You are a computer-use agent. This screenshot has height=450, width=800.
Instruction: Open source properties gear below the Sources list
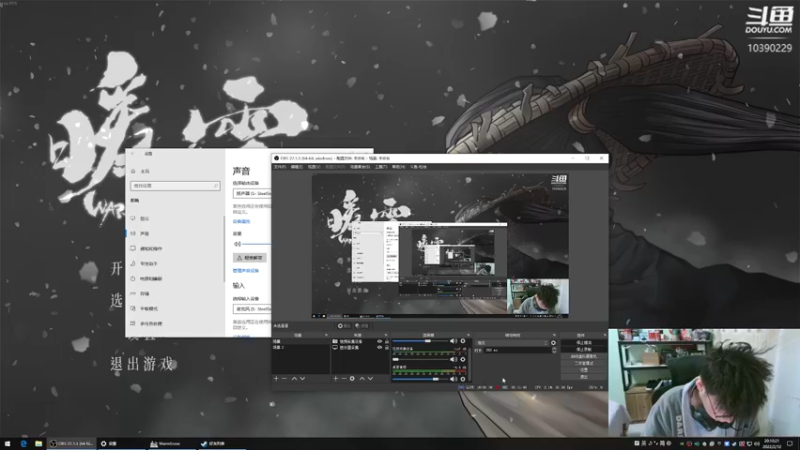[x=352, y=379]
